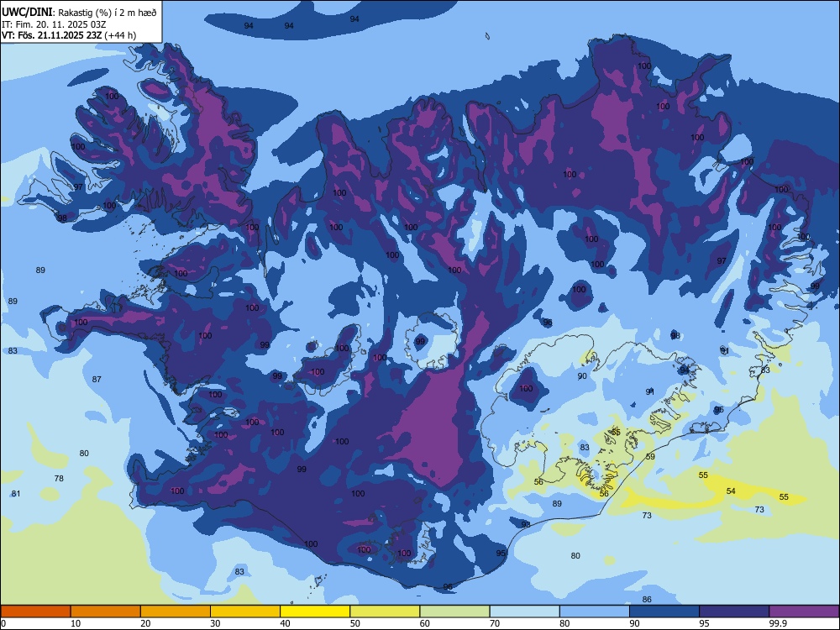Select the 10–20 orange legend swatch
Viewport: 840px width, 630px height.
pos(106,612)
